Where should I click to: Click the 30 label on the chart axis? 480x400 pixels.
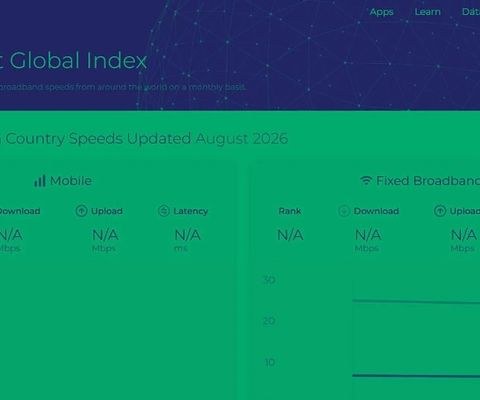[x=270, y=280]
